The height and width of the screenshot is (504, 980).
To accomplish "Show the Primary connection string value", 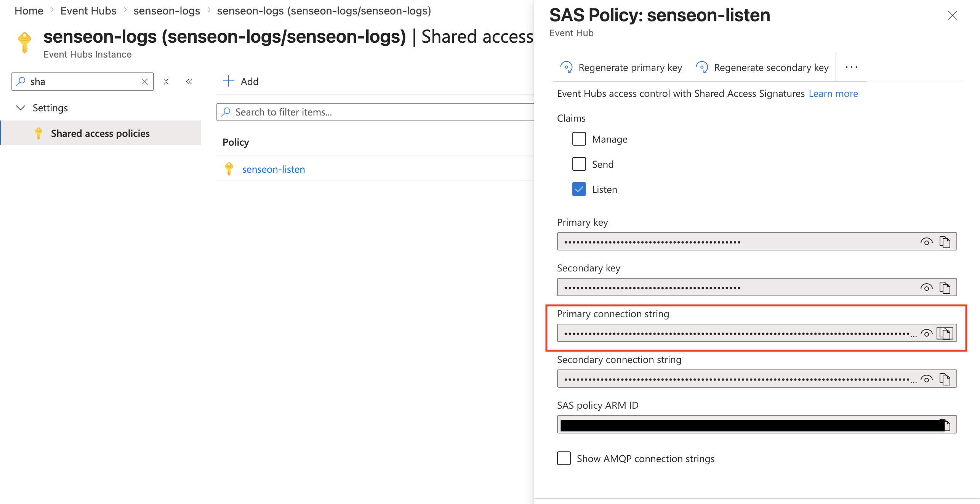I will (x=926, y=333).
